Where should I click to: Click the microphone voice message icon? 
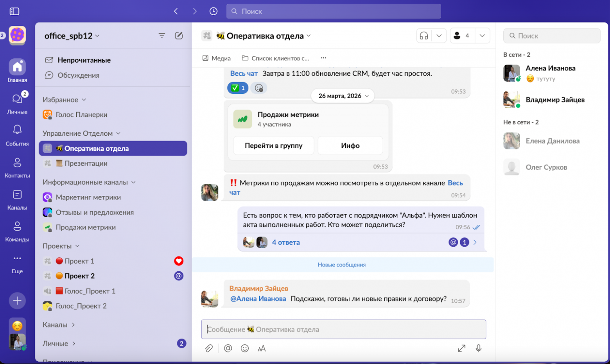click(478, 348)
